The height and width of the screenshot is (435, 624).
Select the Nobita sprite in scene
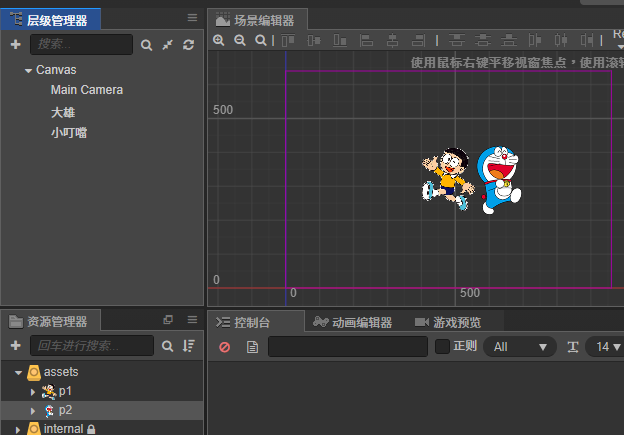[448, 179]
